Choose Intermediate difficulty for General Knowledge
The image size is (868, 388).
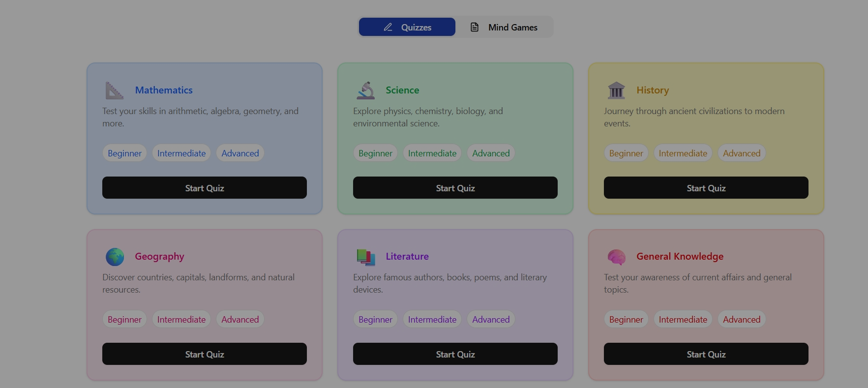tap(683, 319)
